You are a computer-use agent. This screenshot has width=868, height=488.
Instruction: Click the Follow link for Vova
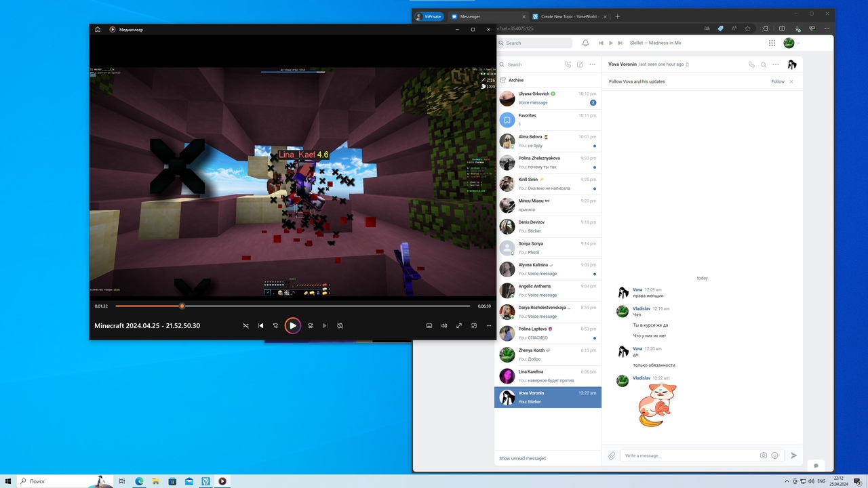778,81
